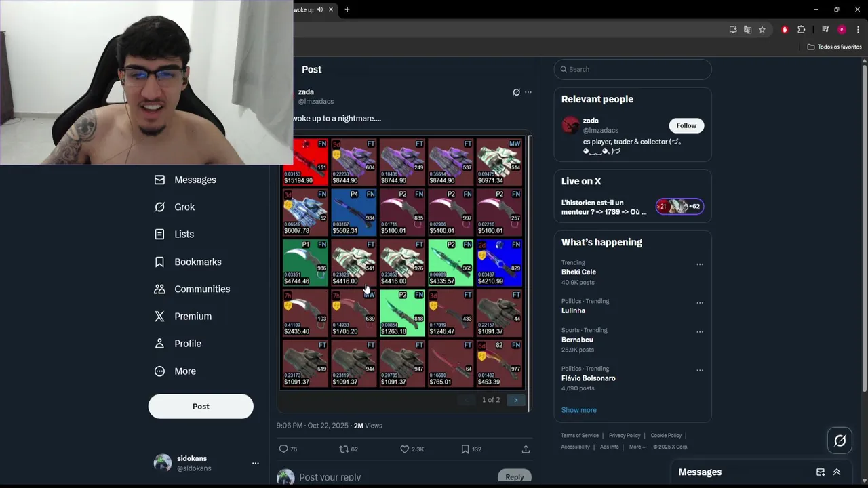This screenshot has height=488, width=868.
Task: Click the 9:06 PM Oct 22, 2025 timestamp
Action: click(x=312, y=426)
